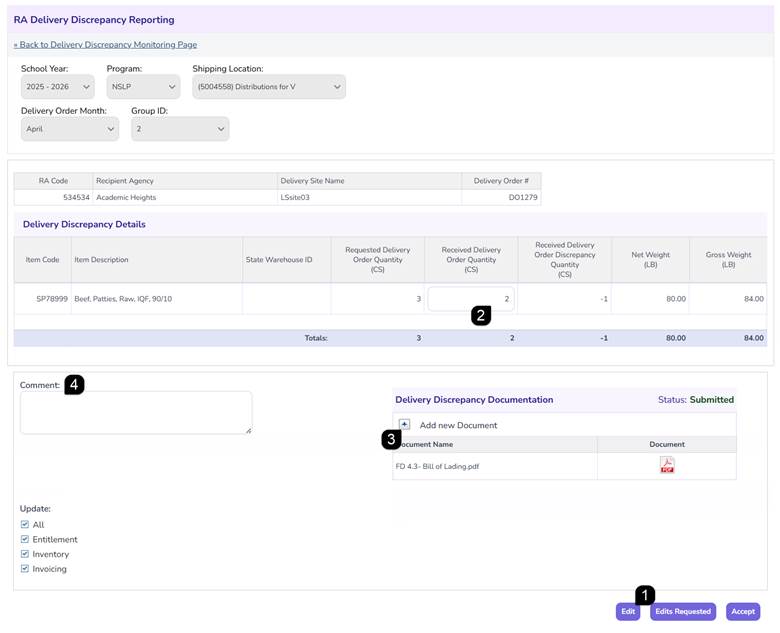
Task: Open the Group ID dropdown
Action: tap(180, 129)
